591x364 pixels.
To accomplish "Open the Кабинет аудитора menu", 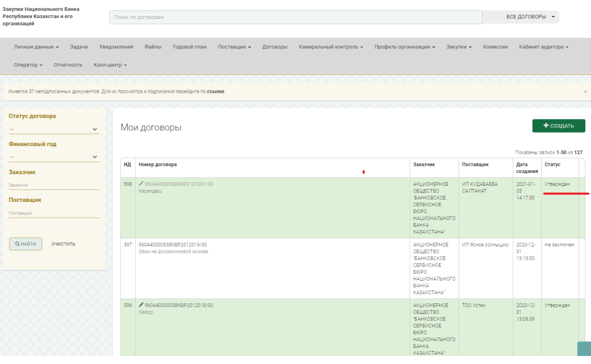I will coord(543,47).
